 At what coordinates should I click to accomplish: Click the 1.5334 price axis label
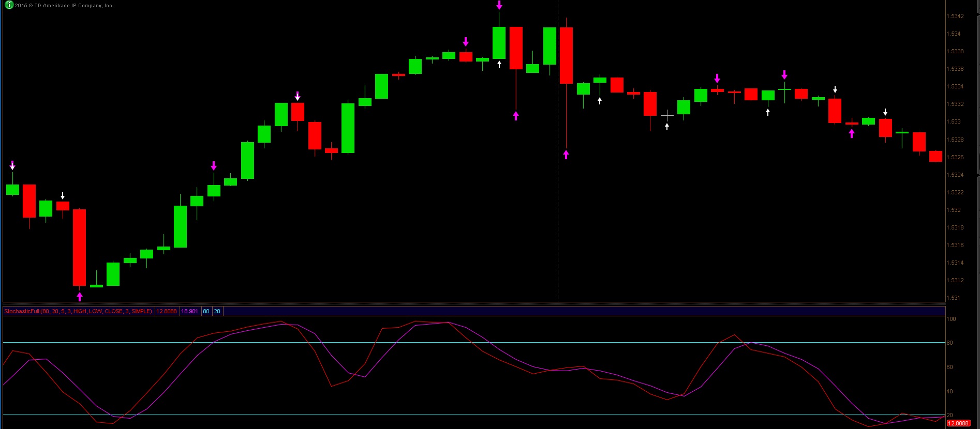tap(955, 86)
